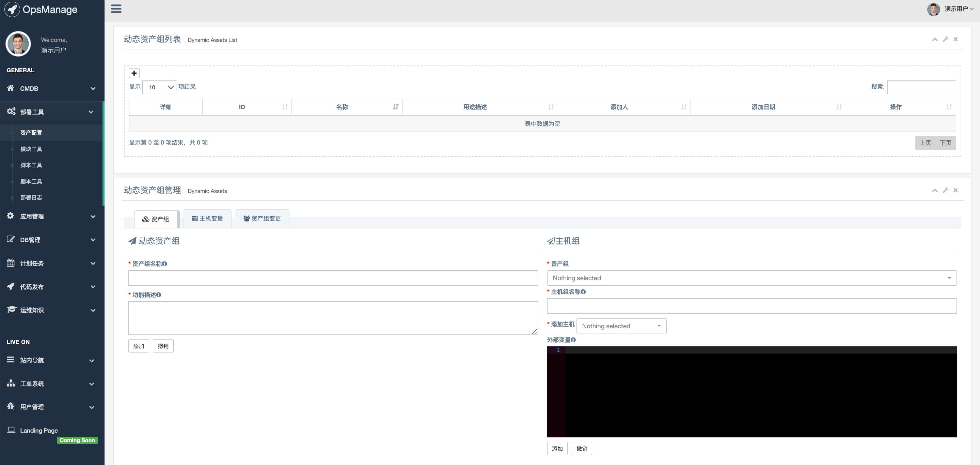Click 添加 button under 功能描述

click(139, 346)
